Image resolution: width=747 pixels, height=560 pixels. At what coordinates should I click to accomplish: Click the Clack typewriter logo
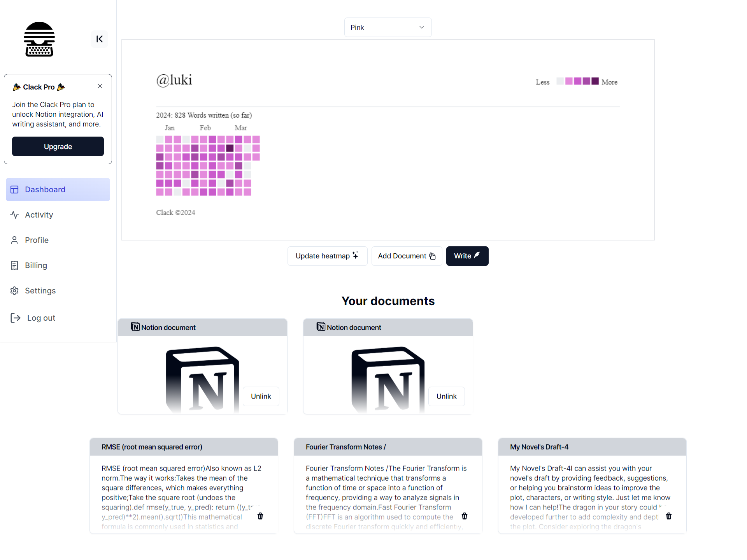pos(39,39)
